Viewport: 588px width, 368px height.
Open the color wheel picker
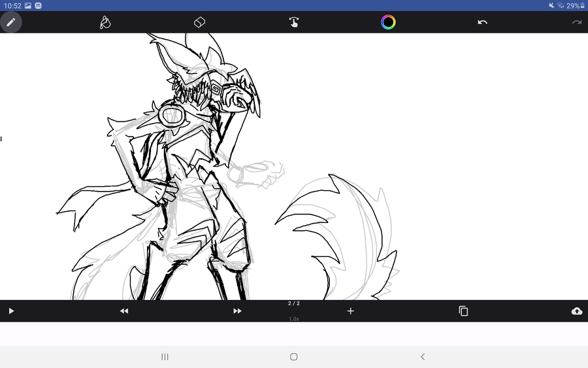click(x=388, y=22)
